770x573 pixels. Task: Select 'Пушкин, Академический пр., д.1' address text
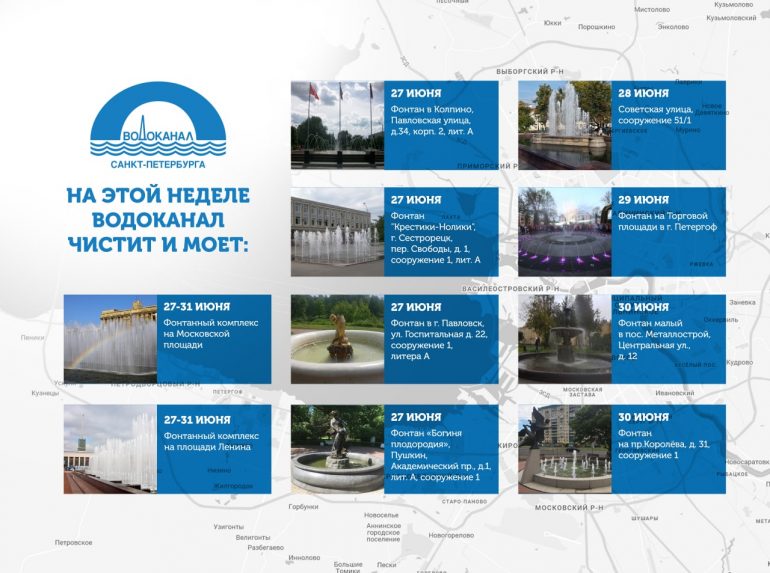click(440, 461)
